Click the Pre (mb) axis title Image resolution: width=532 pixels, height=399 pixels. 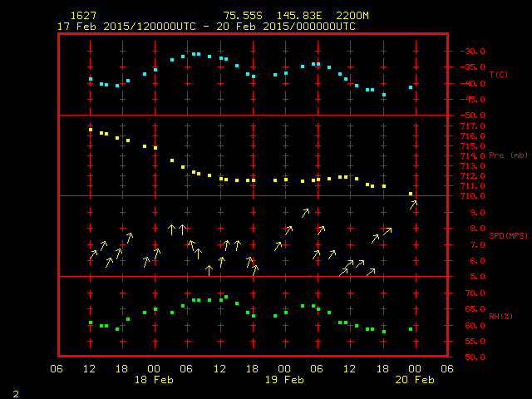coord(508,155)
